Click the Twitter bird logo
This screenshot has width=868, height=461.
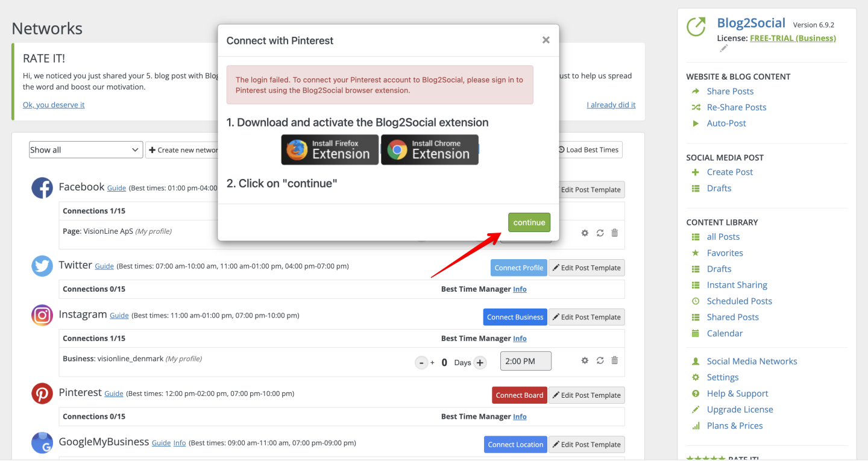[x=42, y=266]
